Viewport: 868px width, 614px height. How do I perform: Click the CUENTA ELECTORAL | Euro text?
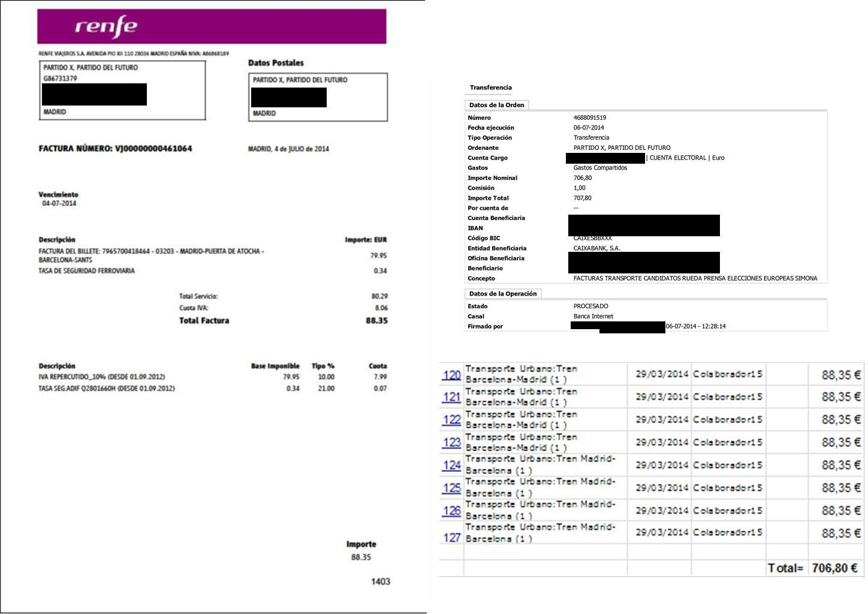pyautogui.click(x=687, y=158)
